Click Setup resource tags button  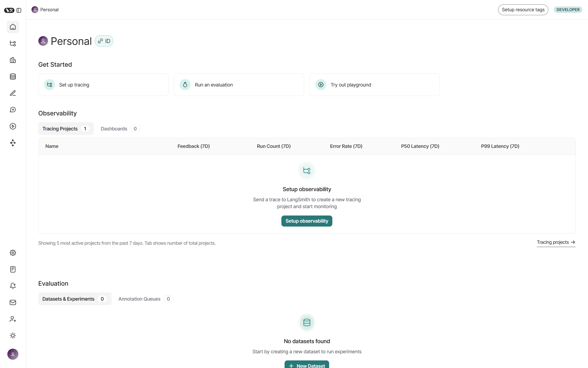pos(523,10)
